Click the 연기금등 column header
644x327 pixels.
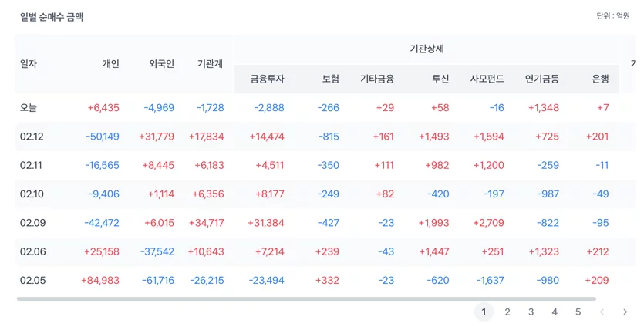click(x=542, y=79)
